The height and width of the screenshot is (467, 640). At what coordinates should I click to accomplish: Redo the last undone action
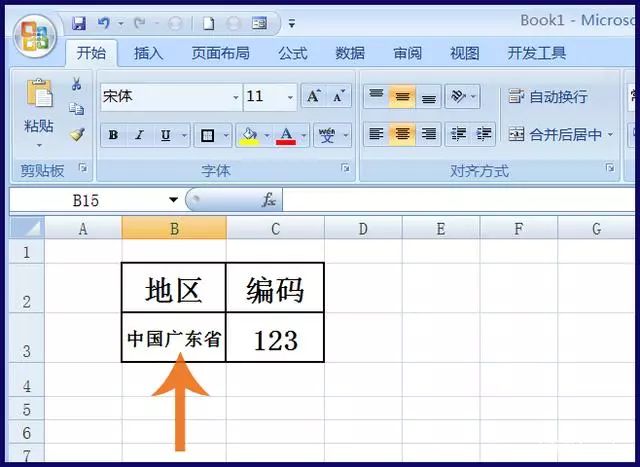pos(140,23)
